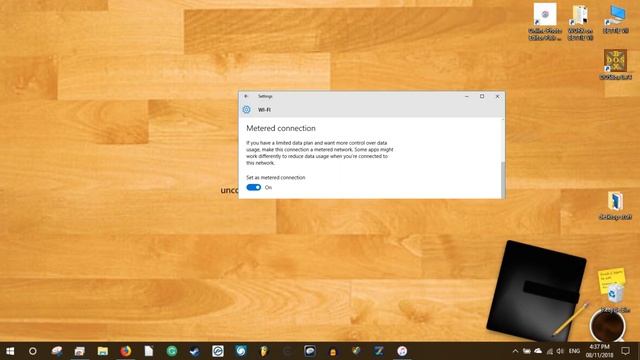Click the Settings window vertical scrollbar

click(503, 180)
